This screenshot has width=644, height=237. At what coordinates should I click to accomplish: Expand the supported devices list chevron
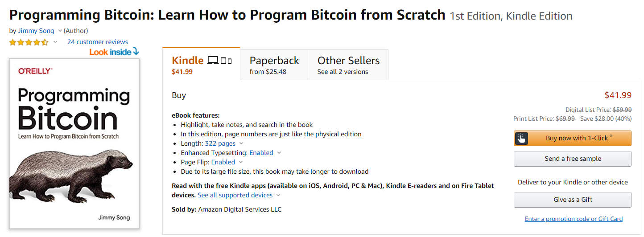(278, 195)
